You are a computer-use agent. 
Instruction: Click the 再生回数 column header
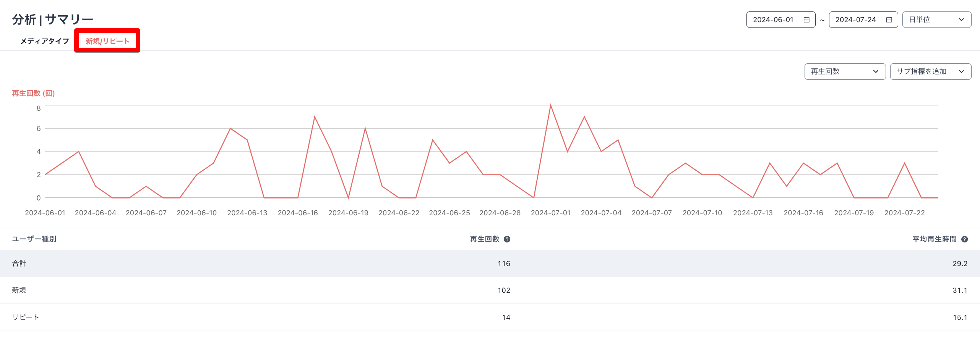tap(484, 239)
